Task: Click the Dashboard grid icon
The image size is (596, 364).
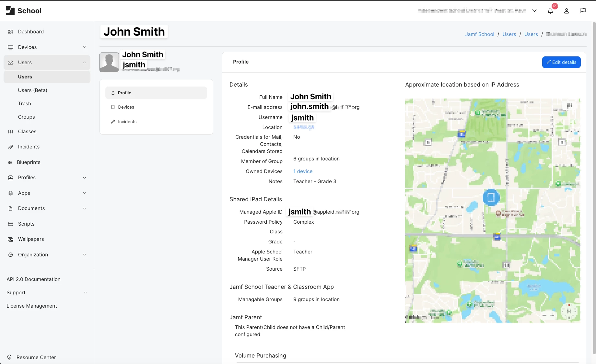Action: tap(11, 32)
